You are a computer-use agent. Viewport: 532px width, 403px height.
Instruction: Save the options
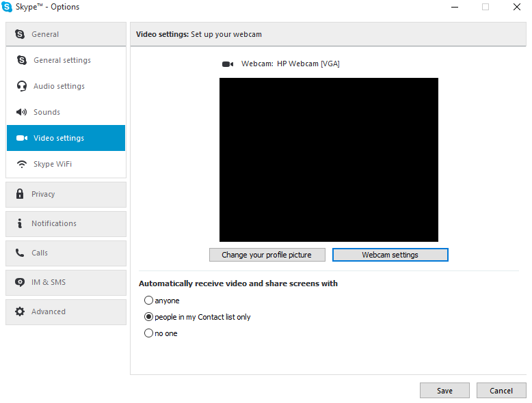coord(444,391)
